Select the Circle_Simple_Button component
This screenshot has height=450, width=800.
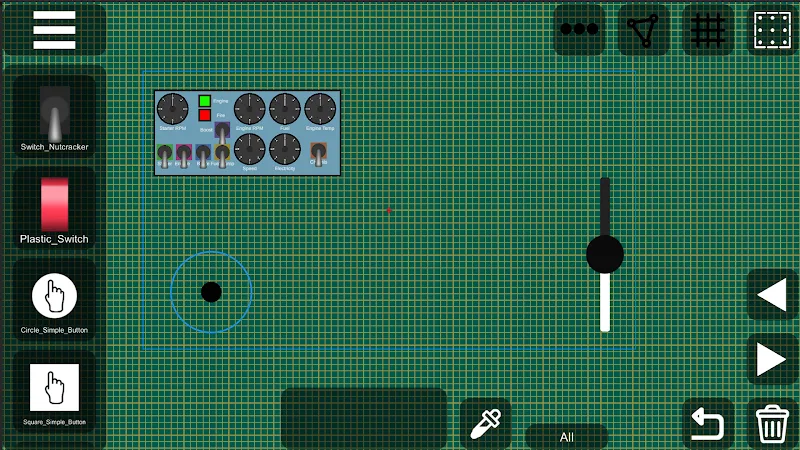coord(54,298)
